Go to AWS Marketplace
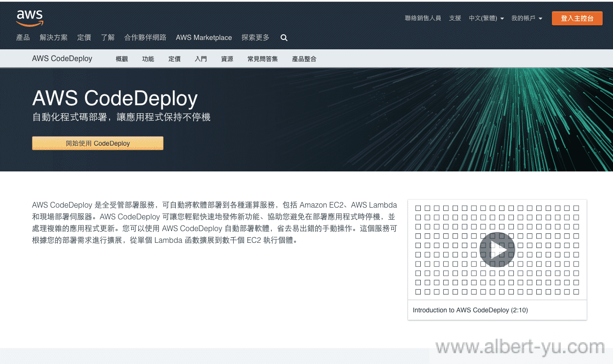This screenshot has height=364, width=613. tap(204, 38)
